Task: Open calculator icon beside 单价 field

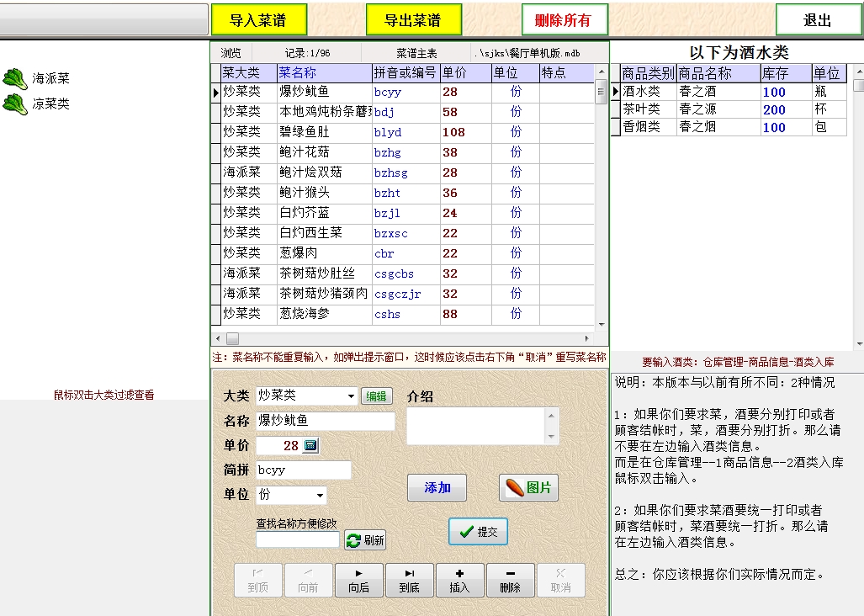Action: tap(310, 445)
